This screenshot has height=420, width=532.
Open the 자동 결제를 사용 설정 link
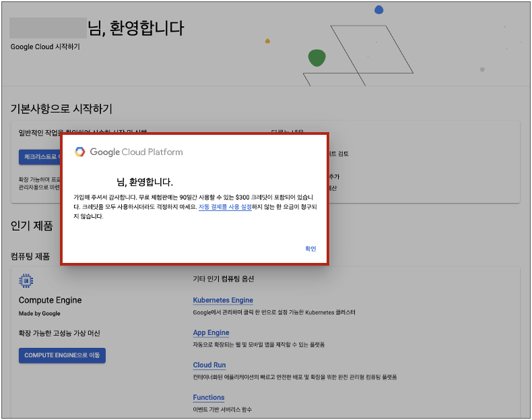(x=225, y=207)
